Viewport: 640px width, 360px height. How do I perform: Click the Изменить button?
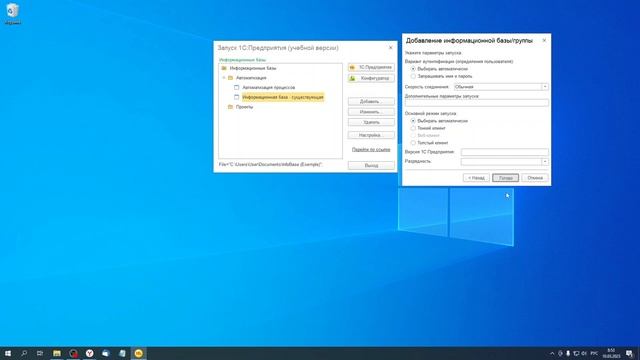[371, 112]
